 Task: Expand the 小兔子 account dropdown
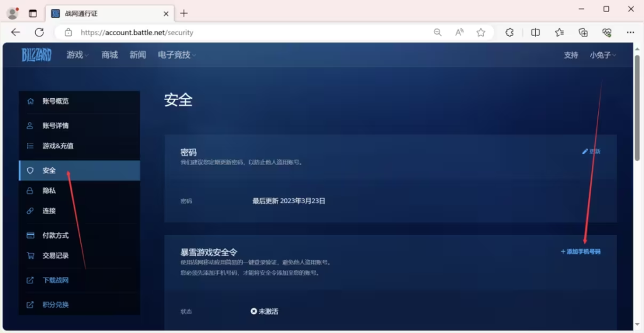coord(603,55)
